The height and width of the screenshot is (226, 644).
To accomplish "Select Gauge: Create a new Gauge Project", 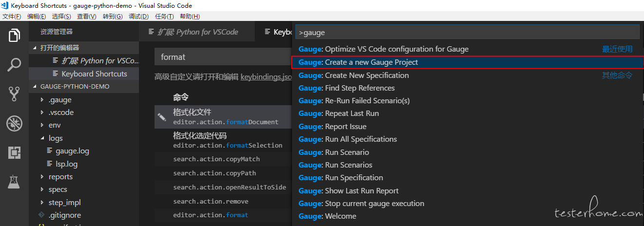I will [468, 62].
